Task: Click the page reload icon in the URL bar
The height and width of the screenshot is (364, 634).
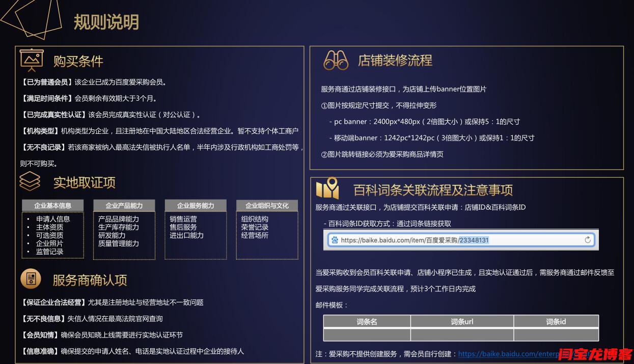Action: pyautogui.click(x=588, y=239)
